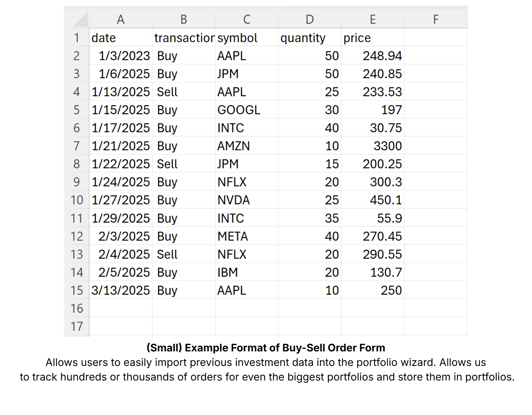
Task: Select column C header
Action: coord(246,20)
